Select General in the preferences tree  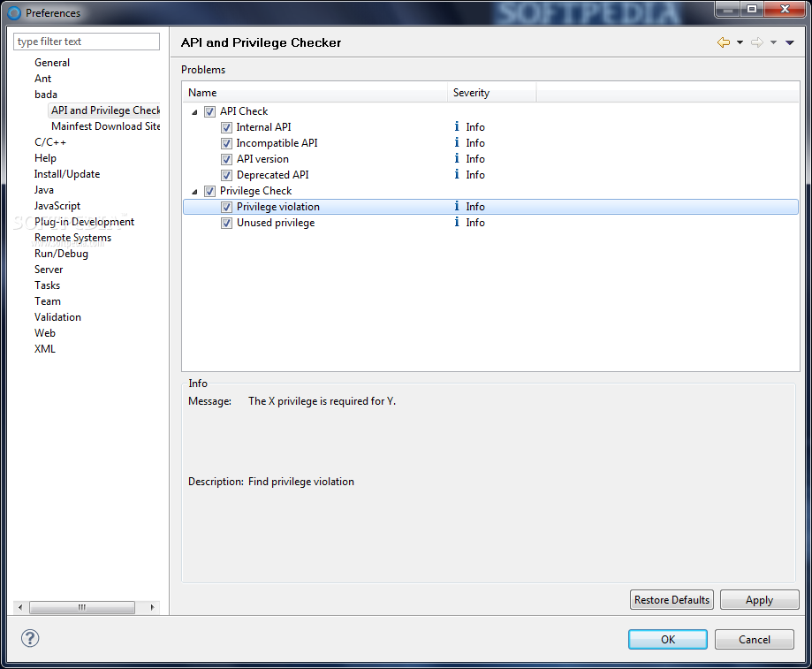pyautogui.click(x=52, y=63)
